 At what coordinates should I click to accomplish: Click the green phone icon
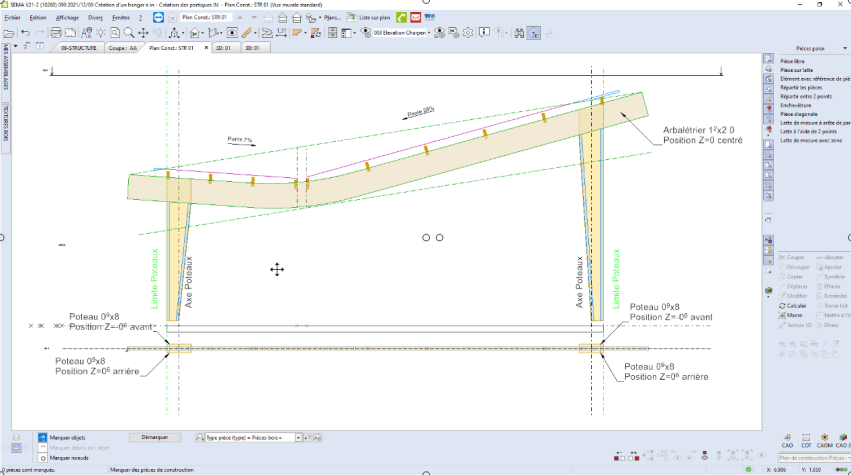[x=399, y=18]
